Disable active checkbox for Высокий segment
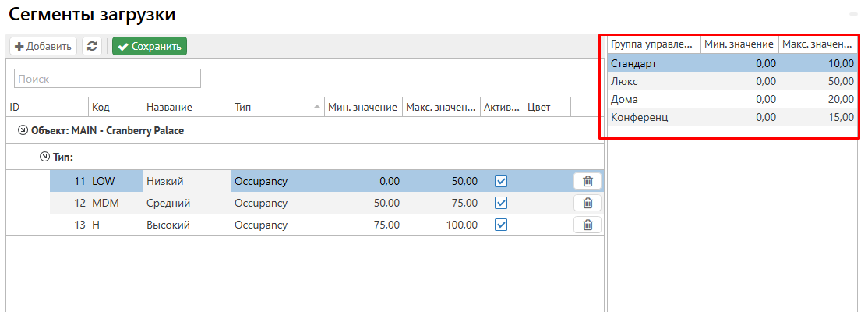This screenshot has width=868, height=312. [x=501, y=225]
